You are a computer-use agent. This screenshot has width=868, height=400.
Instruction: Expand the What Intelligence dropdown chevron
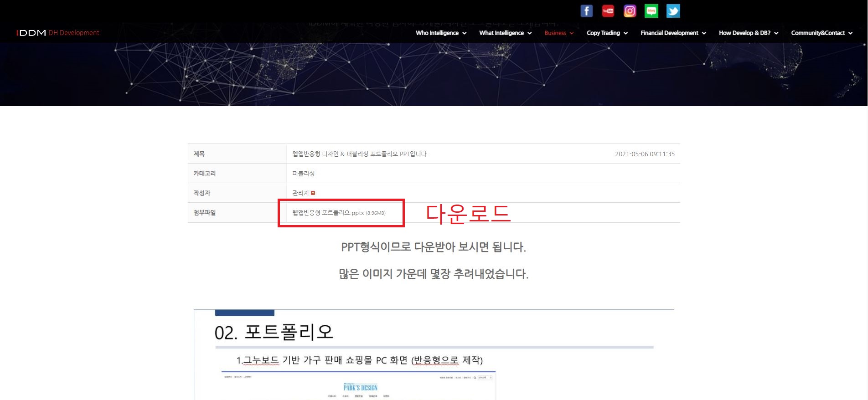pyautogui.click(x=530, y=33)
